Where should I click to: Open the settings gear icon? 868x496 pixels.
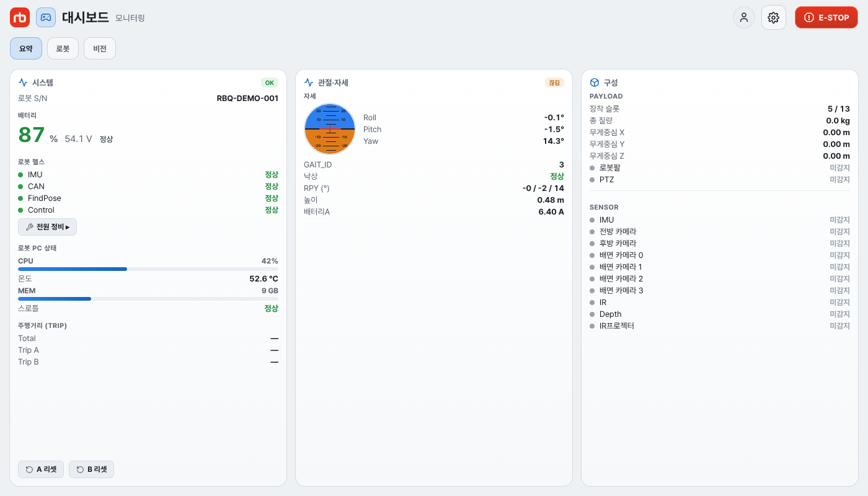point(774,17)
